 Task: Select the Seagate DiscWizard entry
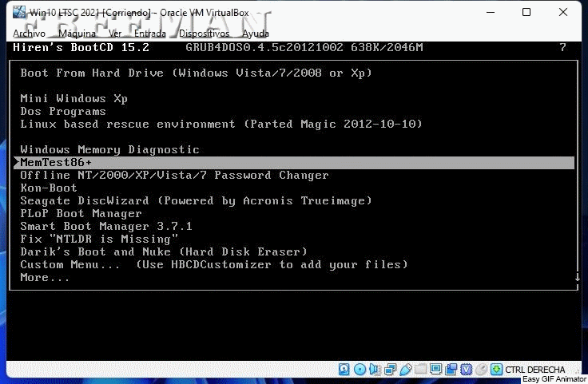coord(196,201)
